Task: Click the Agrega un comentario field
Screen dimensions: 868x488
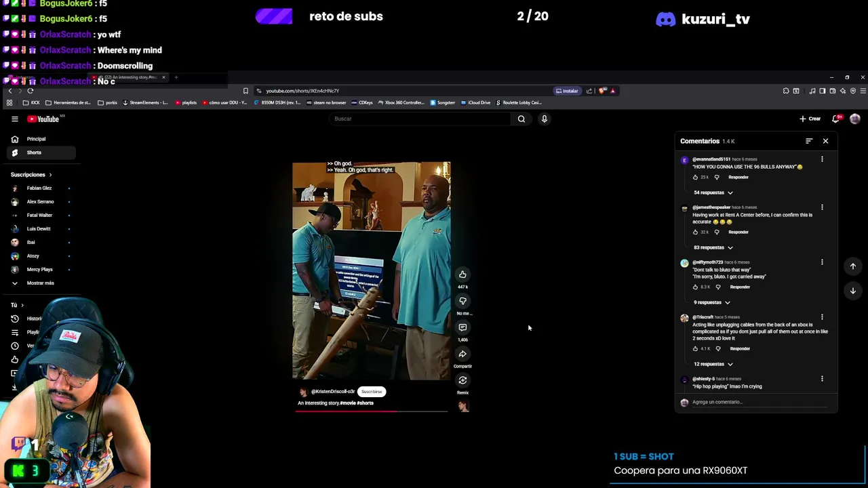Action: tap(758, 403)
